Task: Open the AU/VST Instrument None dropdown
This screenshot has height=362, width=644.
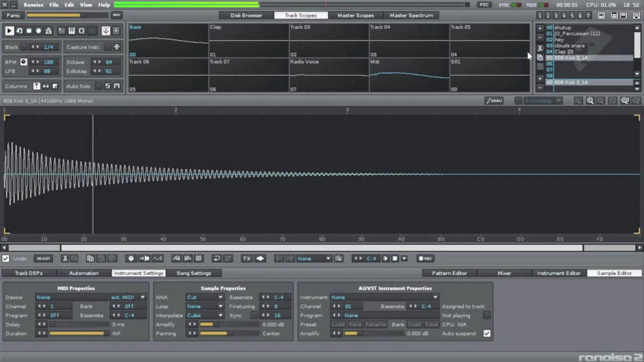Action: [x=384, y=297]
